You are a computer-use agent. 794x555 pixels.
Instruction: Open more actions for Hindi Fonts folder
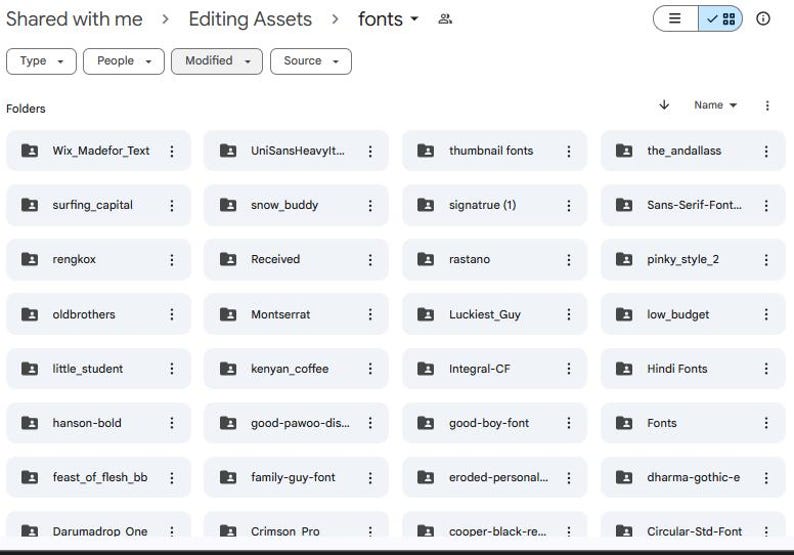point(766,369)
